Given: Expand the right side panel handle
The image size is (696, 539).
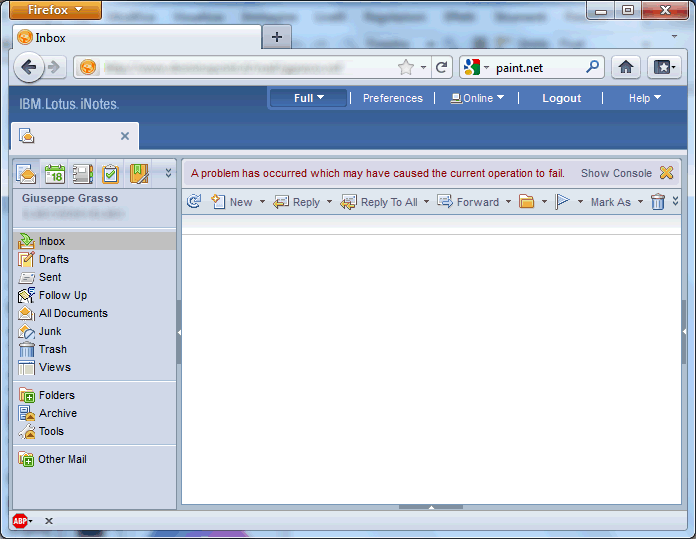Looking at the screenshot, I should (684, 332).
